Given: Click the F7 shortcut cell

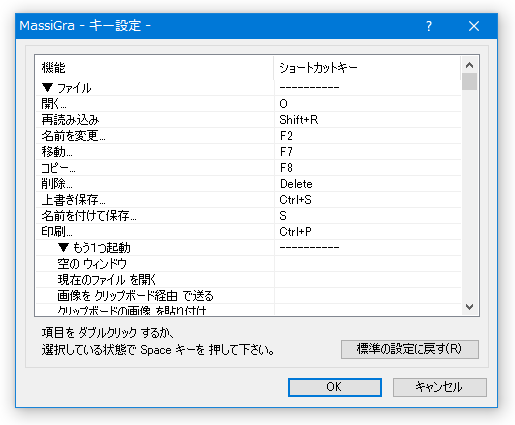Looking at the screenshot, I should pyautogui.click(x=368, y=152).
